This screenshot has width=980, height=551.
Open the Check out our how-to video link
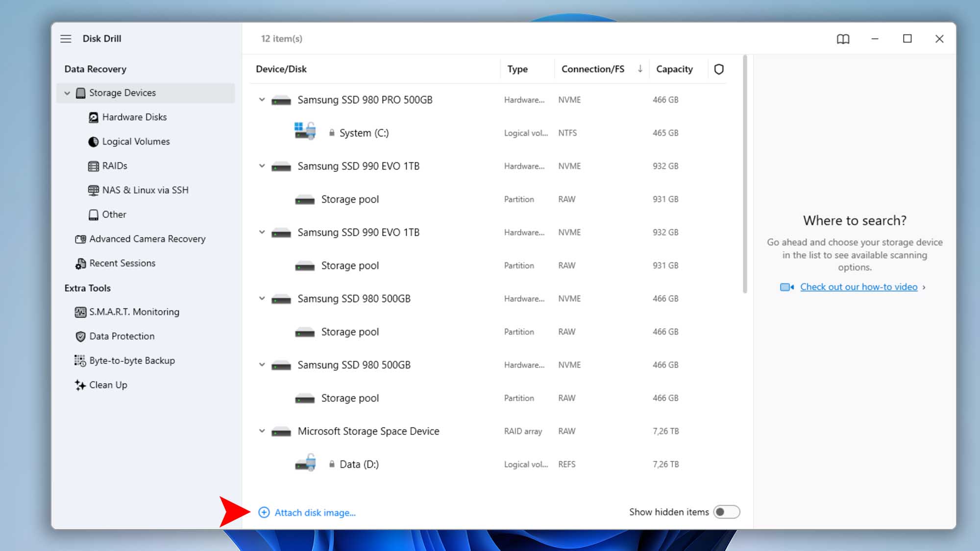(858, 287)
